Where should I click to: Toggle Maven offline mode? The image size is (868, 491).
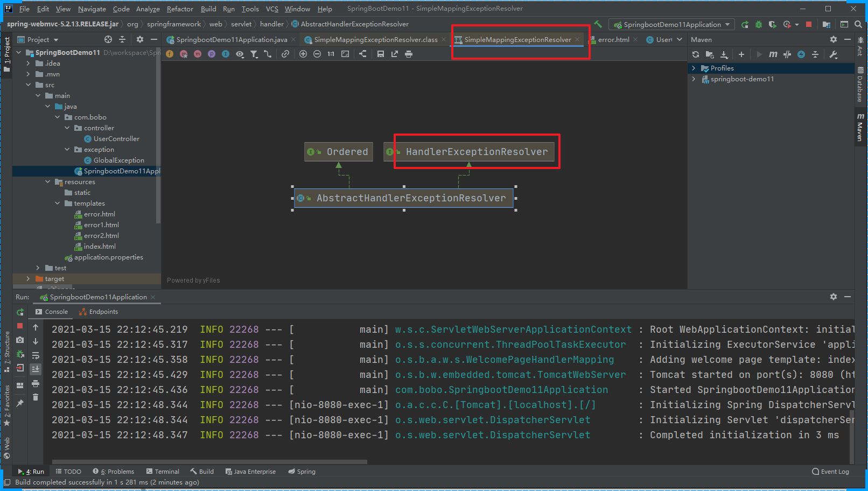[787, 54]
